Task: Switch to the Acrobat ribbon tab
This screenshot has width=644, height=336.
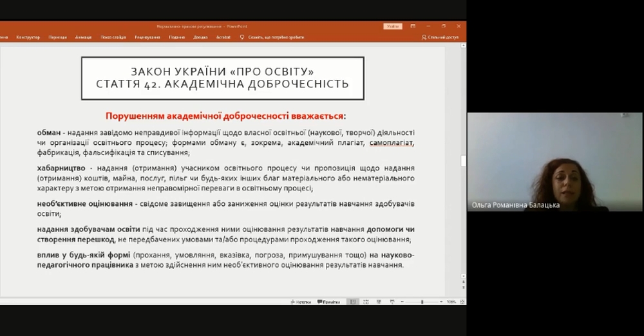Action: pos(223,37)
